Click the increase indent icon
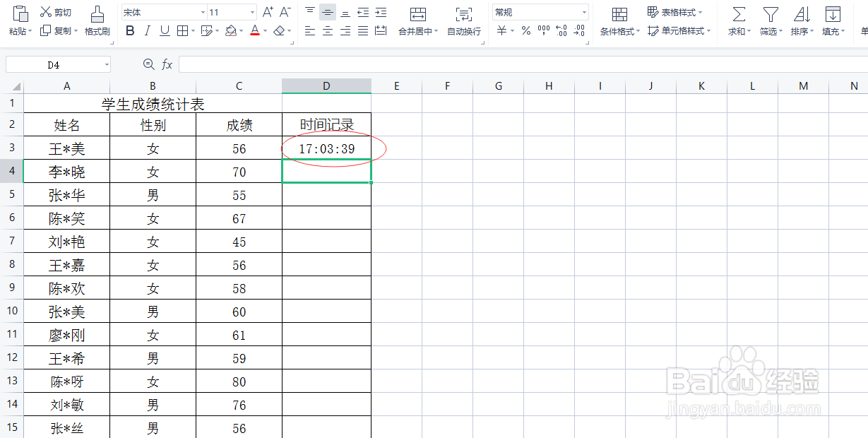Screen dimensions: 868x438 point(381,12)
